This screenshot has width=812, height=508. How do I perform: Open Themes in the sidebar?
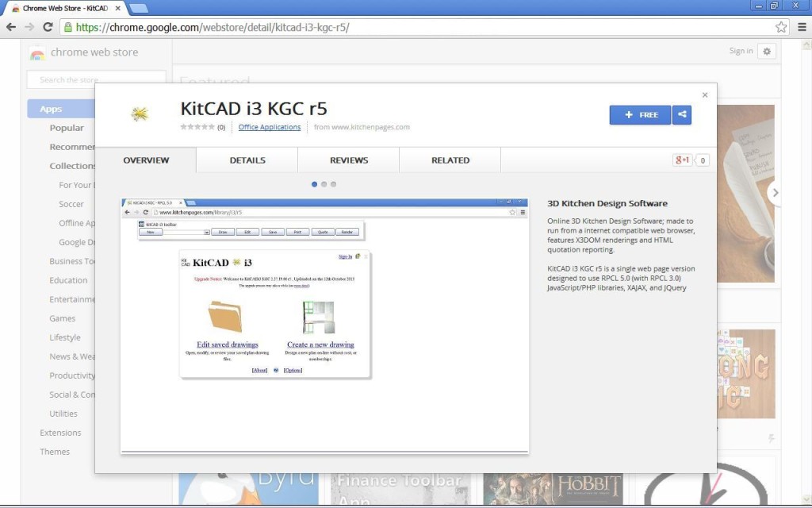(55, 452)
